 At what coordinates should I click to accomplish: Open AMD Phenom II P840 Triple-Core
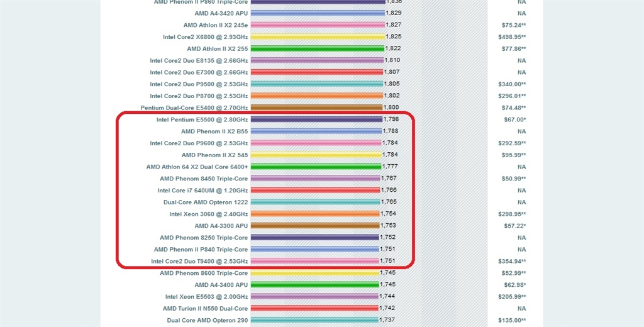click(201, 250)
